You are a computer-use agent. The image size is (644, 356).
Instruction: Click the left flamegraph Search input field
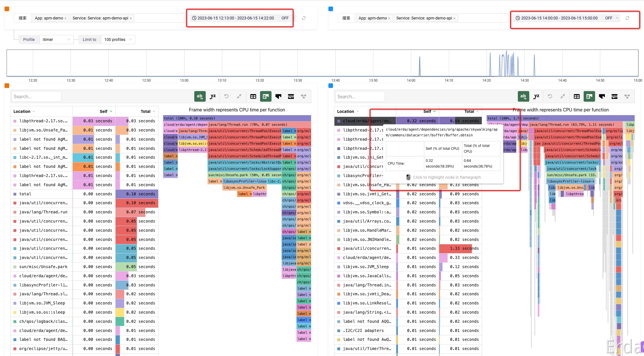click(36, 97)
